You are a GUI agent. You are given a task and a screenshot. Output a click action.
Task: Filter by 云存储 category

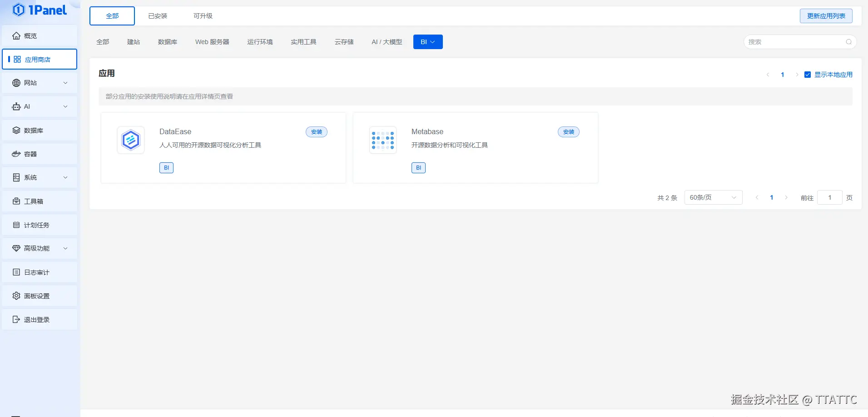click(x=344, y=42)
